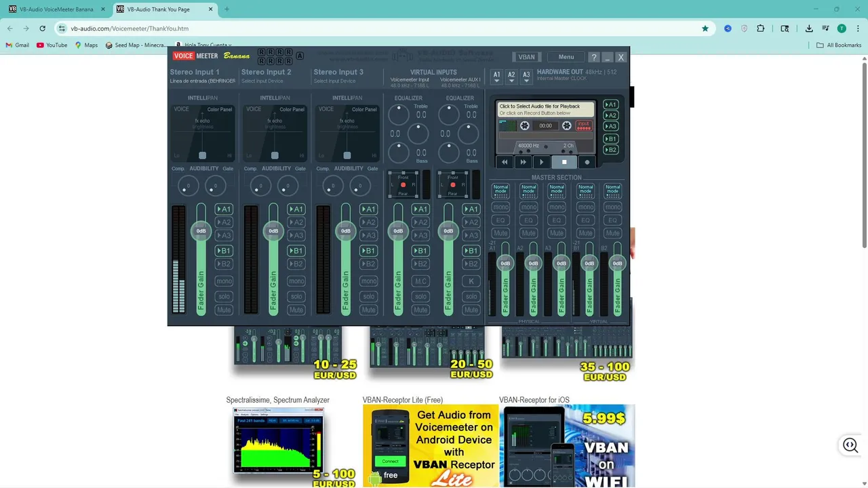This screenshot has width=868, height=488.
Task: Switch to VB-Audio VoiceMeeter Banana tab
Action: coord(56,9)
